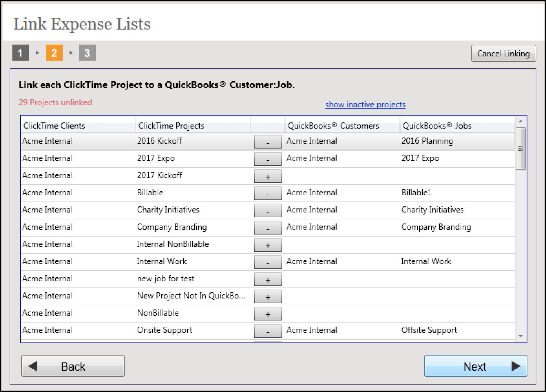Select the new job for test cell
This screenshot has width=546, height=392.
click(x=166, y=279)
